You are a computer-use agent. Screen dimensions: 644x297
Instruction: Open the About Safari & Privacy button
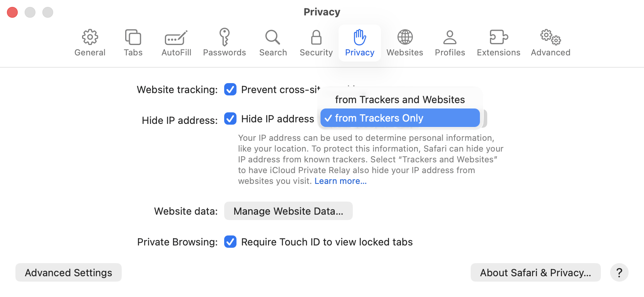[535, 273]
